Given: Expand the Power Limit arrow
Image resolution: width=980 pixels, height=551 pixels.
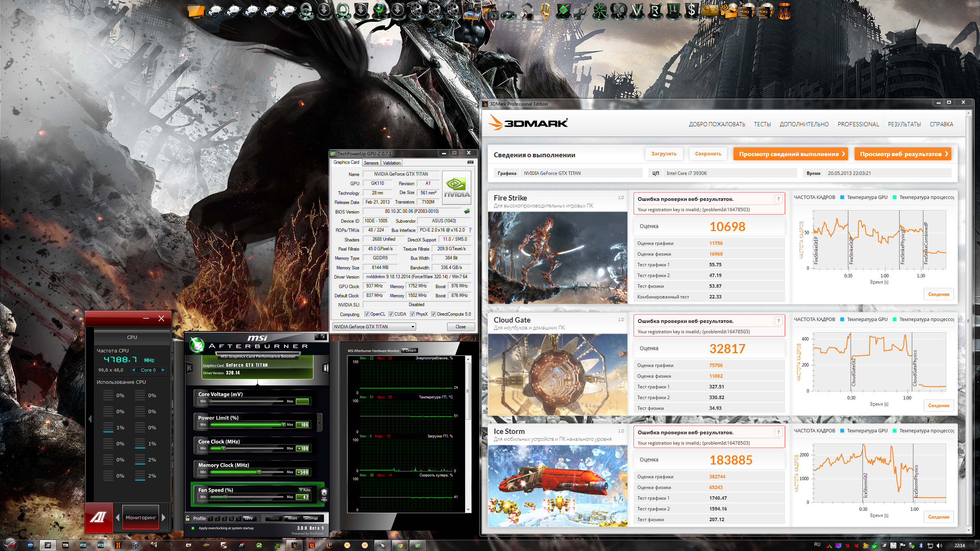Looking at the screenshot, I should (320, 422).
